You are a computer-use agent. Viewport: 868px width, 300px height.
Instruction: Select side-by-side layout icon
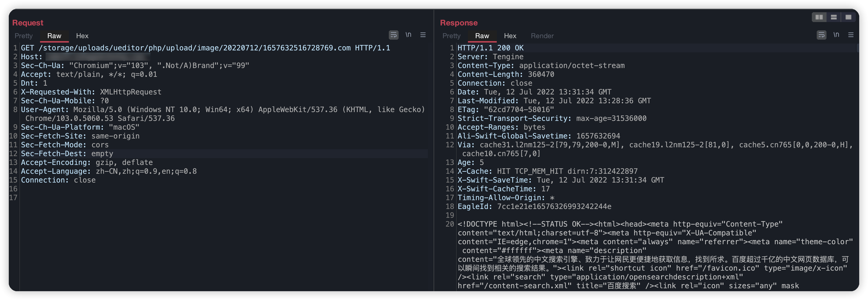point(819,17)
